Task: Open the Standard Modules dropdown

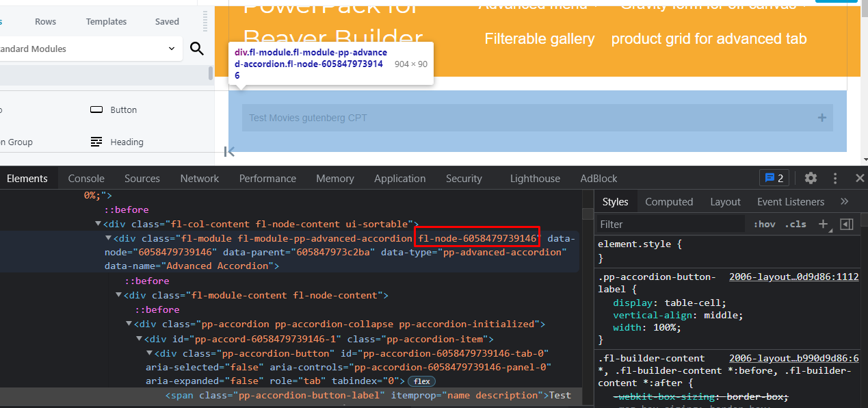Action: [90, 49]
